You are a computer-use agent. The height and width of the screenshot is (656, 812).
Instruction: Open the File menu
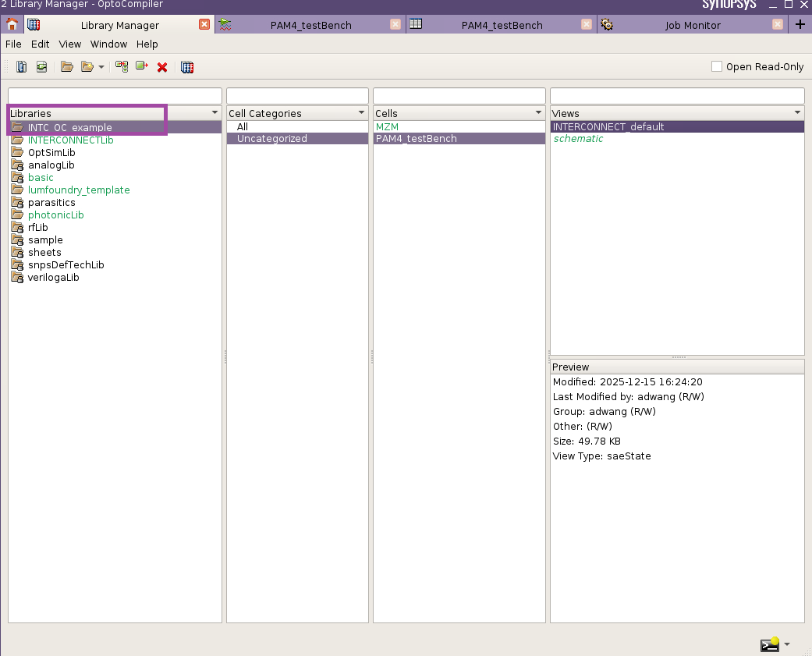point(13,44)
